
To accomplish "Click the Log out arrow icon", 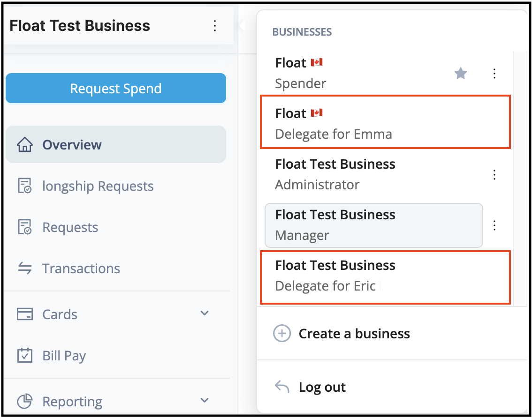I will pyautogui.click(x=282, y=387).
